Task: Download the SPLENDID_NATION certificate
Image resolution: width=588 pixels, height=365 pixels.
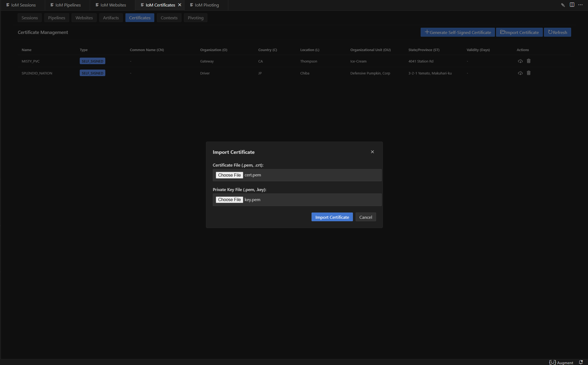Action: pos(520,73)
